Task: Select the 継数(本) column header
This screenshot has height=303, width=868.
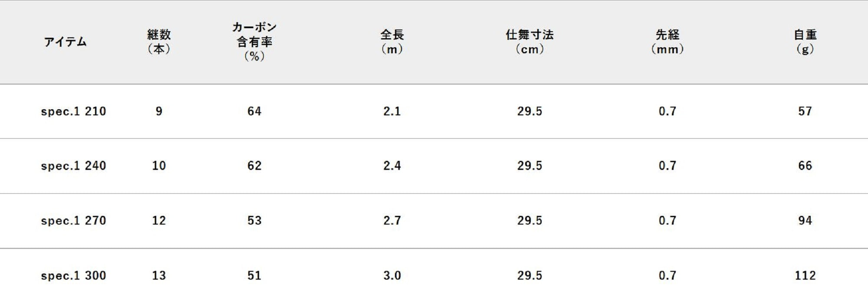Action: (159, 42)
